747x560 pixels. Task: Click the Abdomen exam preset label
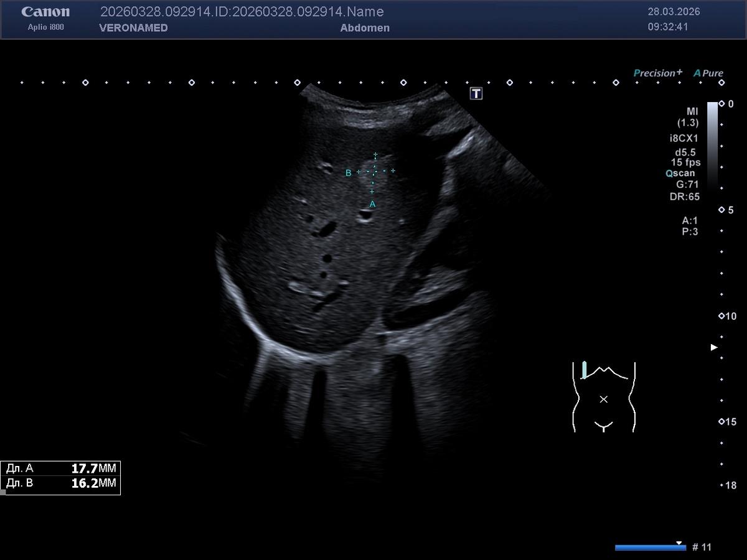(365, 28)
